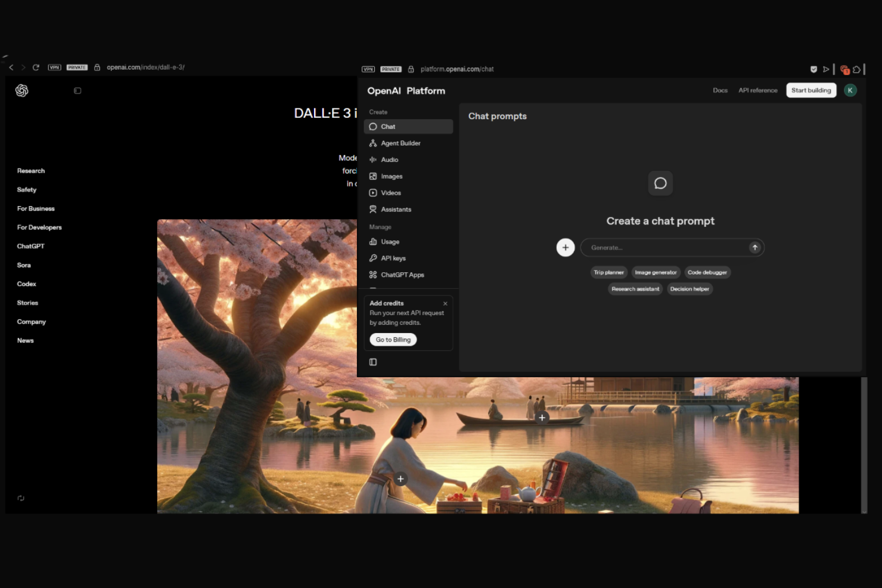Viewport: 882px width, 588px height.
Task: Open Stories in the openai.com sidebar
Action: (27, 303)
